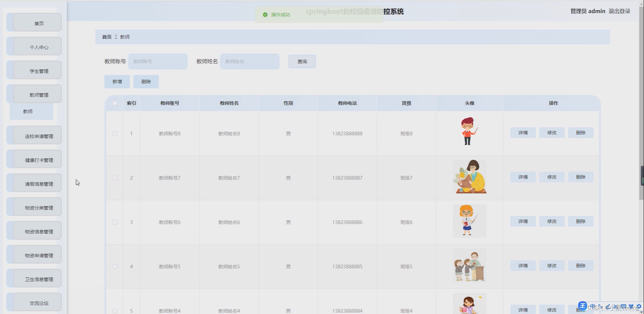Click the green success check icon
The width and height of the screenshot is (644, 314).
click(x=265, y=15)
